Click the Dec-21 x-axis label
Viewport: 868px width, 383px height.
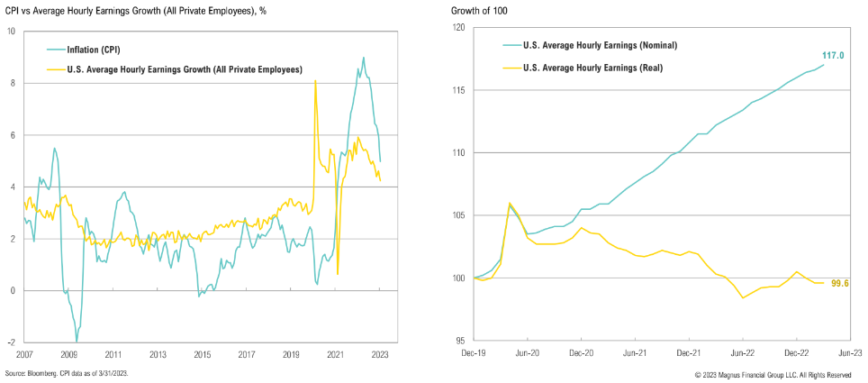coord(688,355)
